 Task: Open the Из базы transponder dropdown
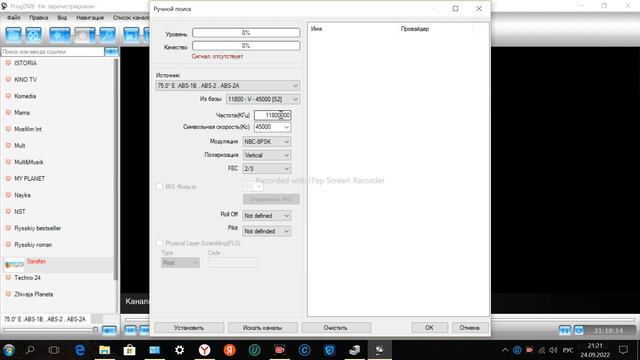point(263,99)
